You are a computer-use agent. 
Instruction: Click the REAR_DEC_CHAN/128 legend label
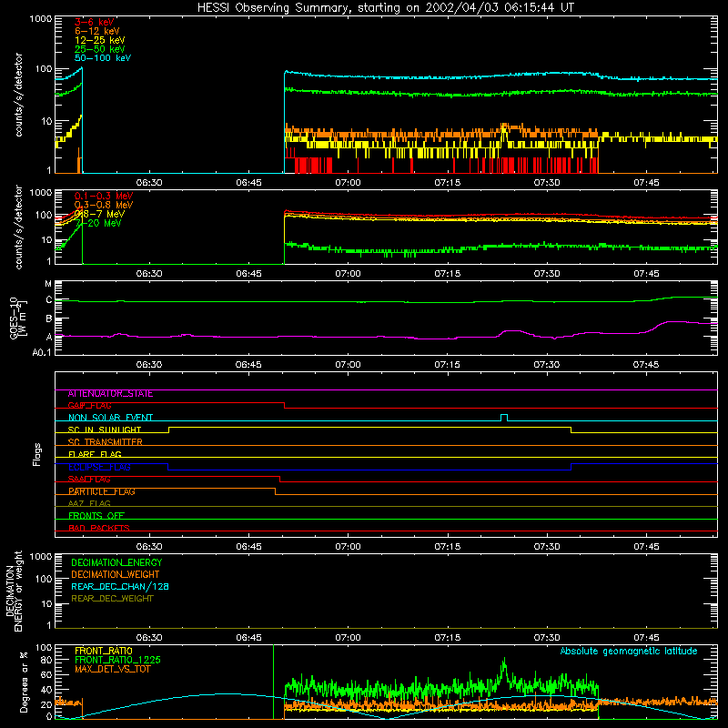tap(120, 587)
